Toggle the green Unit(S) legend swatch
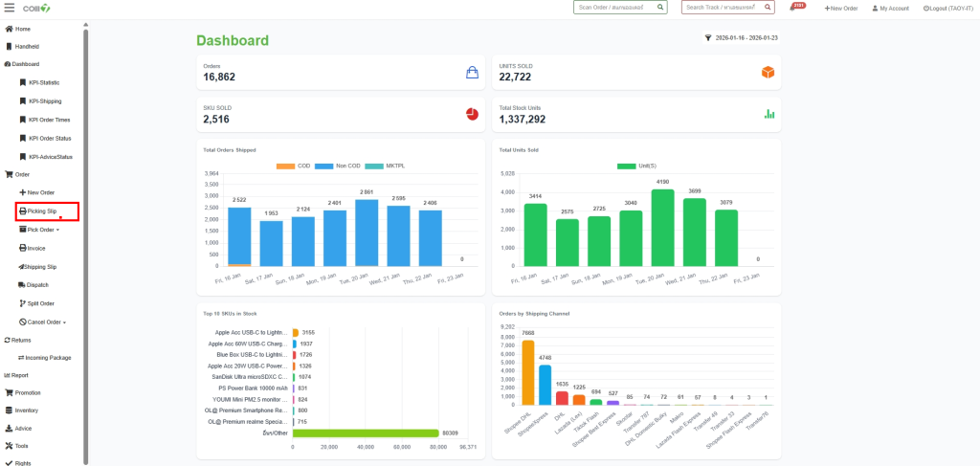 (x=628, y=166)
